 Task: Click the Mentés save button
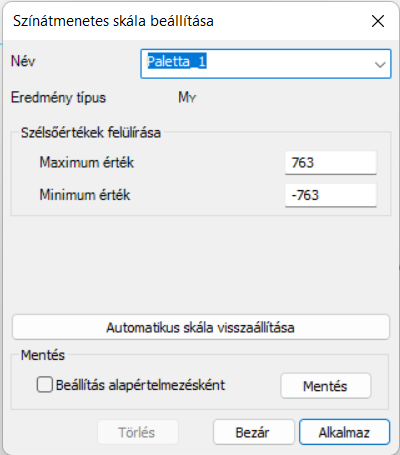pyautogui.click(x=326, y=386)
